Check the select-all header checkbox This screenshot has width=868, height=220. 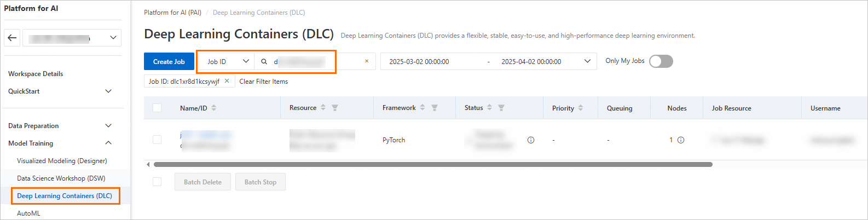click(x=157, y=108)
